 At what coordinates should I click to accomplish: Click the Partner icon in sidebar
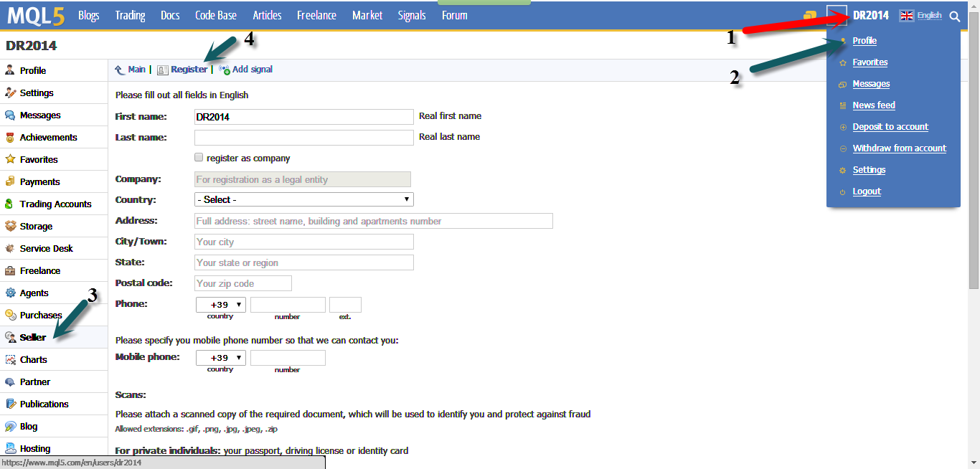pyautogui.click(x=10, y=382)
